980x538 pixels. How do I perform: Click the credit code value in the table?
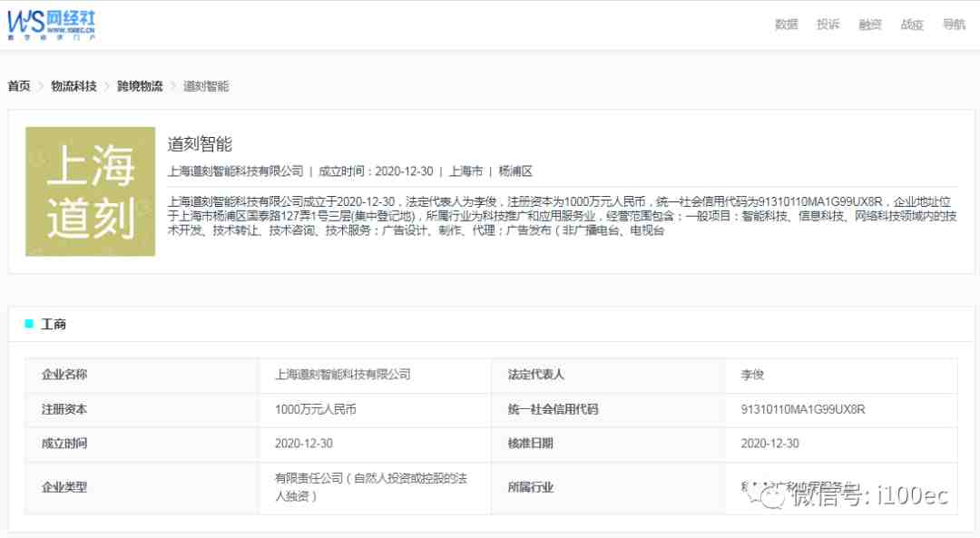pos(803,409)
